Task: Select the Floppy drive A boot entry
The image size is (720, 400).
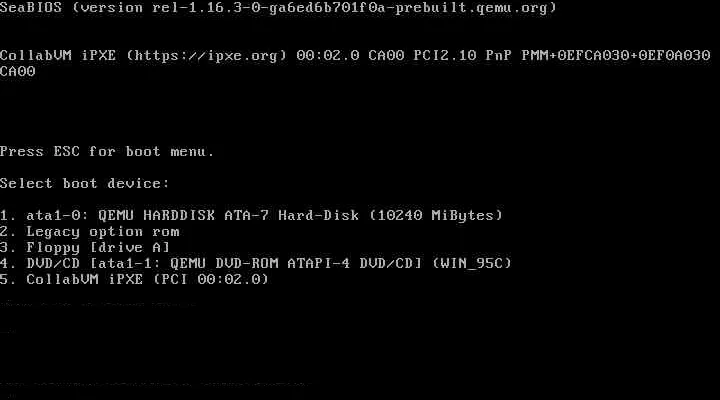Action: point(85,248)
